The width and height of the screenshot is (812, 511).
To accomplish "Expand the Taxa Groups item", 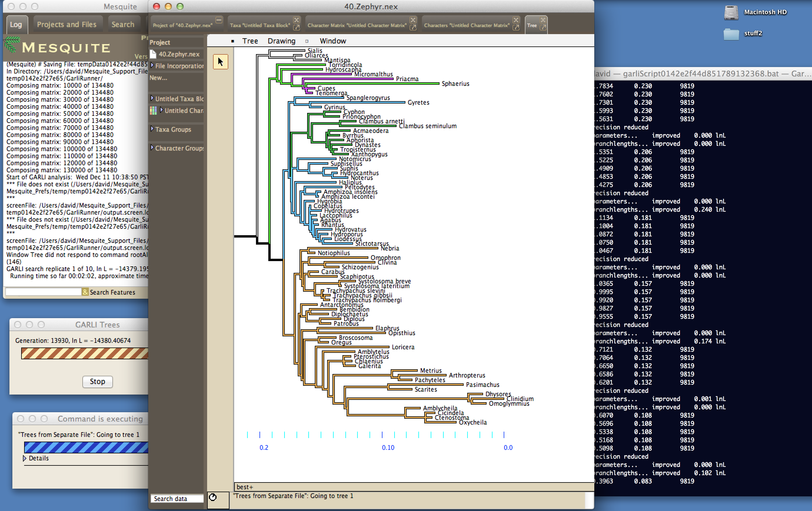I will click(152, 129).
